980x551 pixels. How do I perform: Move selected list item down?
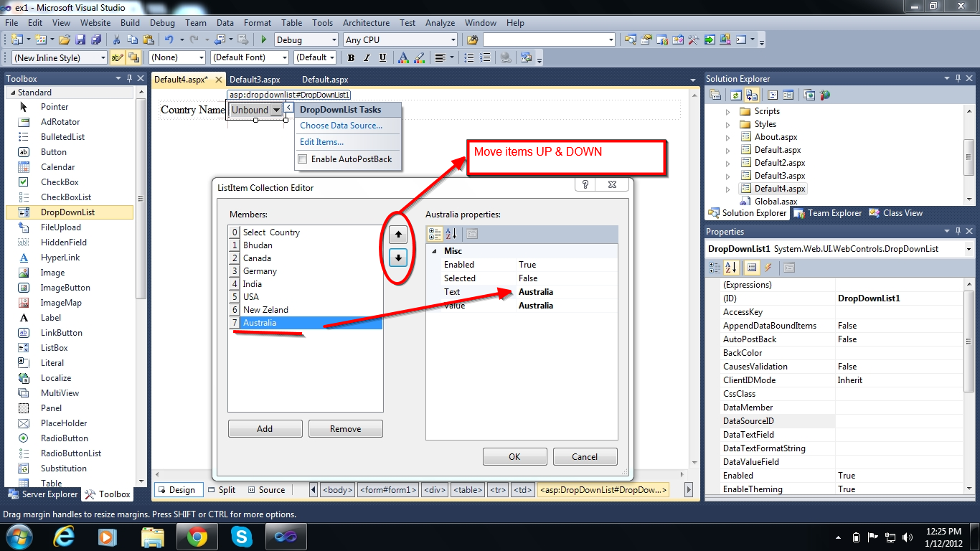coord(398,257)
